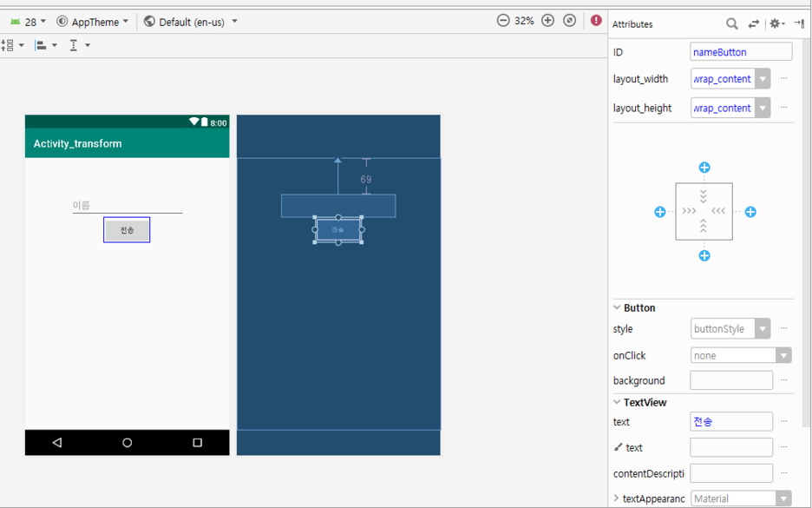
Task: Click the ellipsis next to layout_width
Action: tap(784, 79)
